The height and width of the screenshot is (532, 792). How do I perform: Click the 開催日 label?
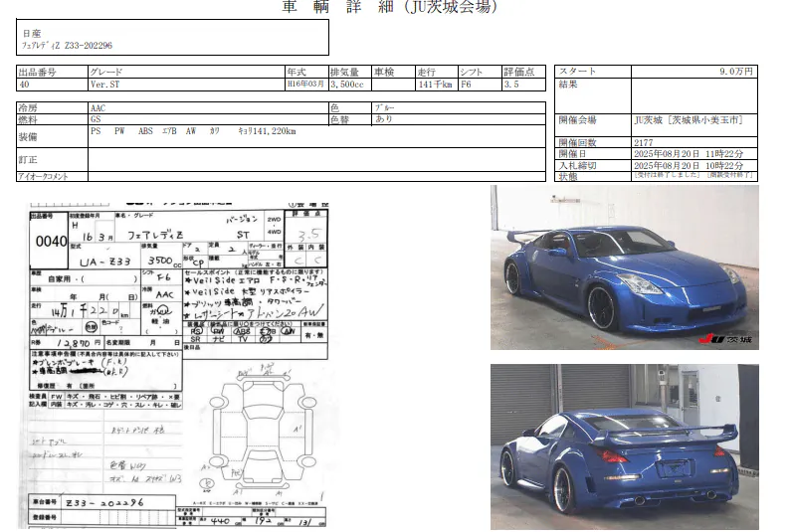572,153
